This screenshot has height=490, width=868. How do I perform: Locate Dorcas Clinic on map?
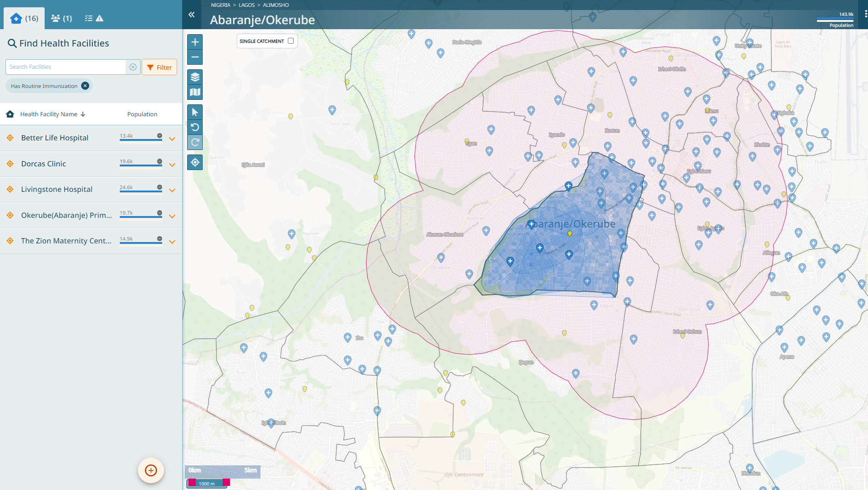coord(10,164)
